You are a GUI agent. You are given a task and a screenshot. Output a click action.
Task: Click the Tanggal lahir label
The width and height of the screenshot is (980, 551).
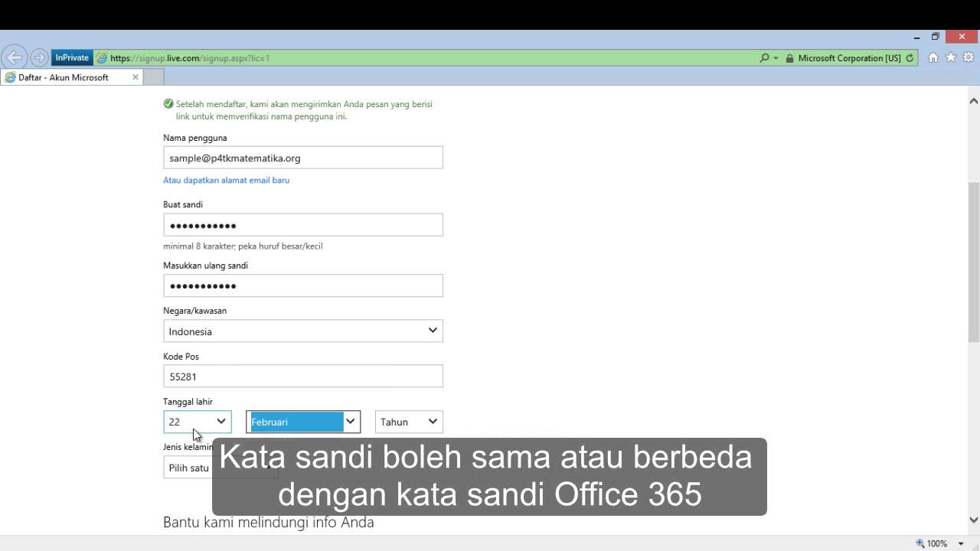click(x=188, y=402)
